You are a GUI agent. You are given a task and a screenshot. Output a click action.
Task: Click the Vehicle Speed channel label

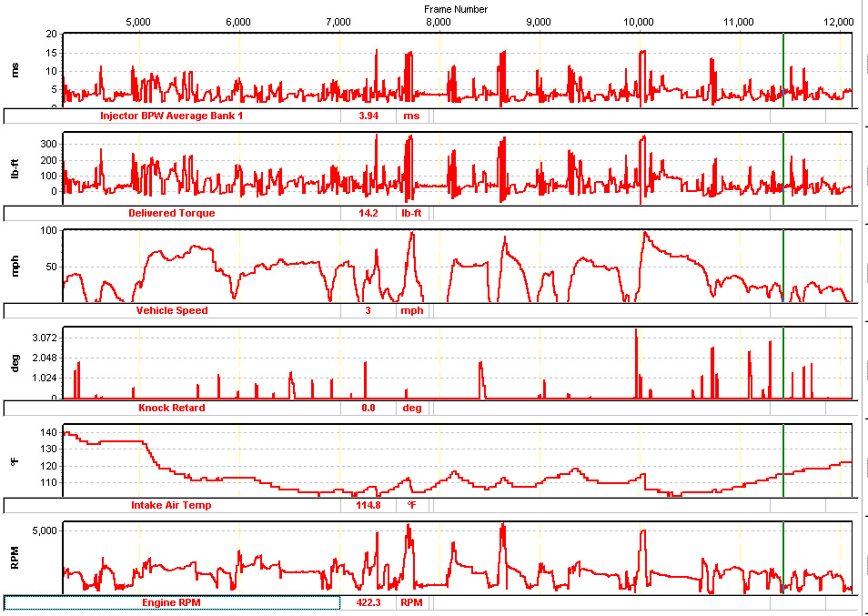pos(172,310)
